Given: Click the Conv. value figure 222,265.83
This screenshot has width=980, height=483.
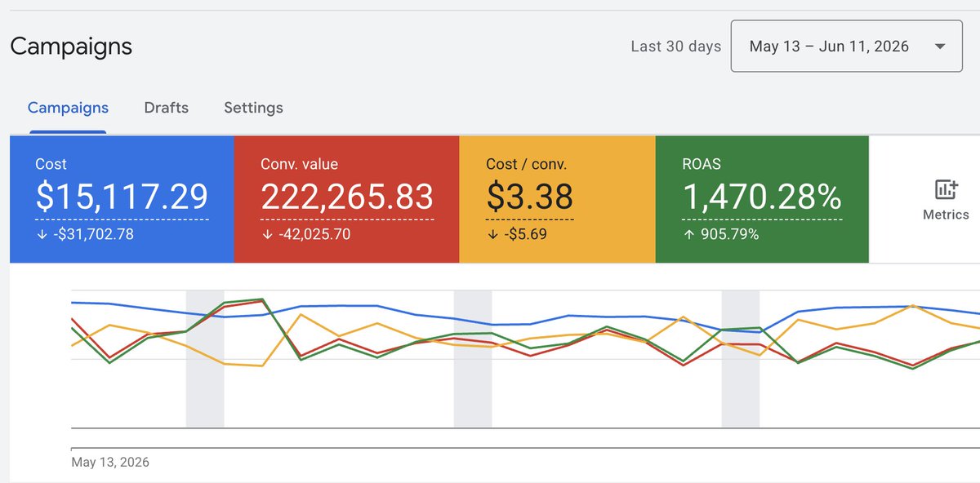Looking at the screenshot, I should (x=347, y=197).
